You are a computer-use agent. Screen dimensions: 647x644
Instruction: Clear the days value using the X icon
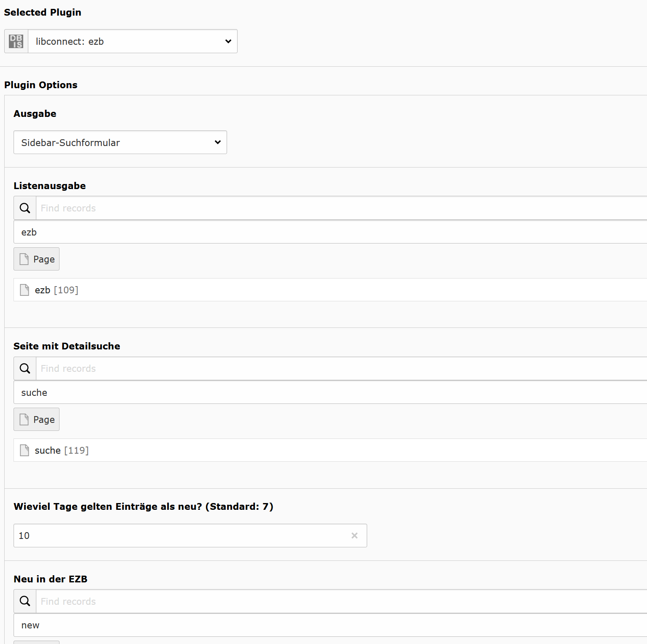(355, 536)
